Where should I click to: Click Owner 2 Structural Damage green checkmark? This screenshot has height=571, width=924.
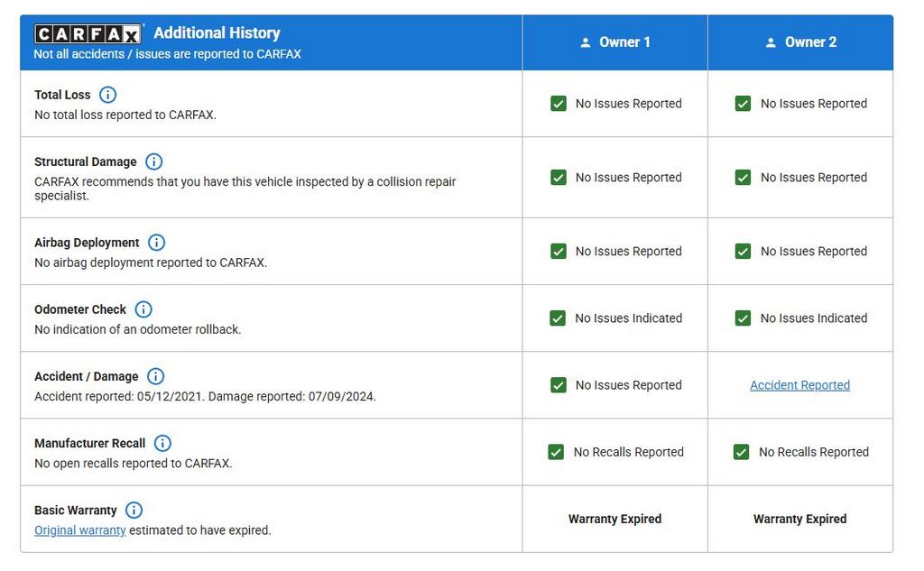point(743,178)
